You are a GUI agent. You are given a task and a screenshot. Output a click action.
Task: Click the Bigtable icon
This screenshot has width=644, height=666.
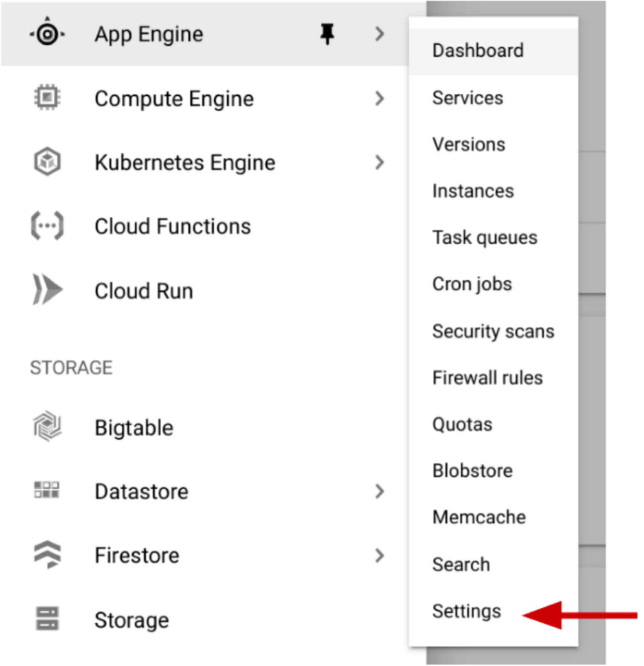click(x=47, y=426)
